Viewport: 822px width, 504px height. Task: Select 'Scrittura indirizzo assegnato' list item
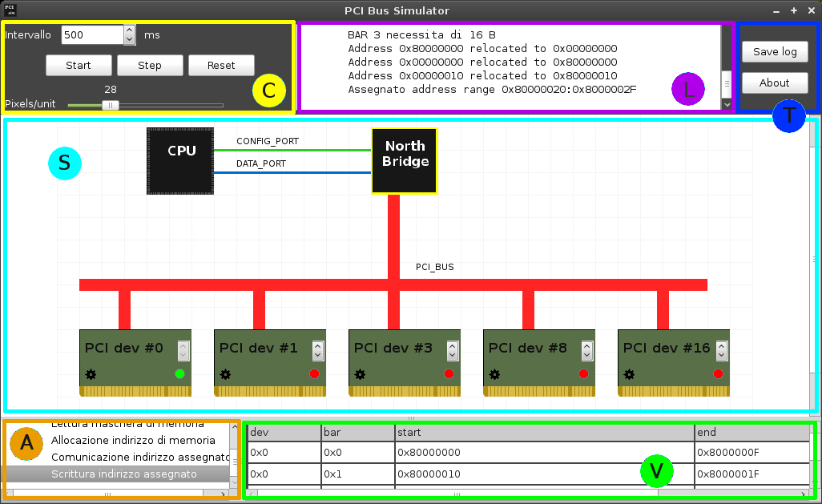(124, 474)
